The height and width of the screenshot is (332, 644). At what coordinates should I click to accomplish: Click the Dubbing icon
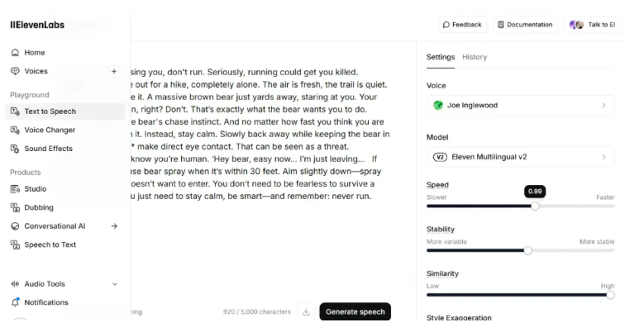pos(15,207)
